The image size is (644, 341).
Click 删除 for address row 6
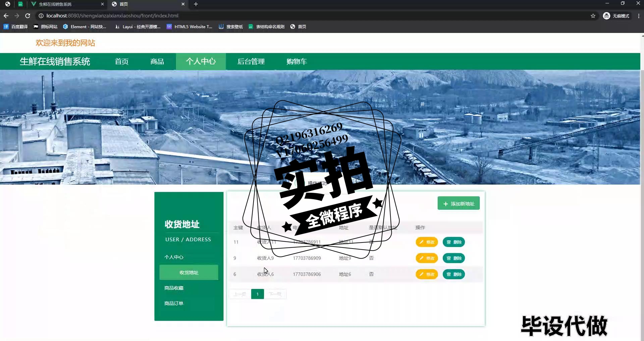[x=453, y=274]
